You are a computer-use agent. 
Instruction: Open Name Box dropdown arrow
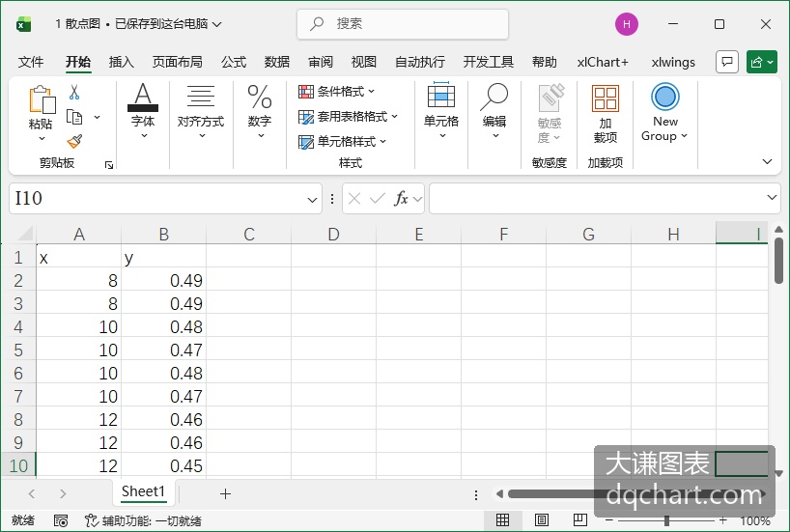(312, 200)
